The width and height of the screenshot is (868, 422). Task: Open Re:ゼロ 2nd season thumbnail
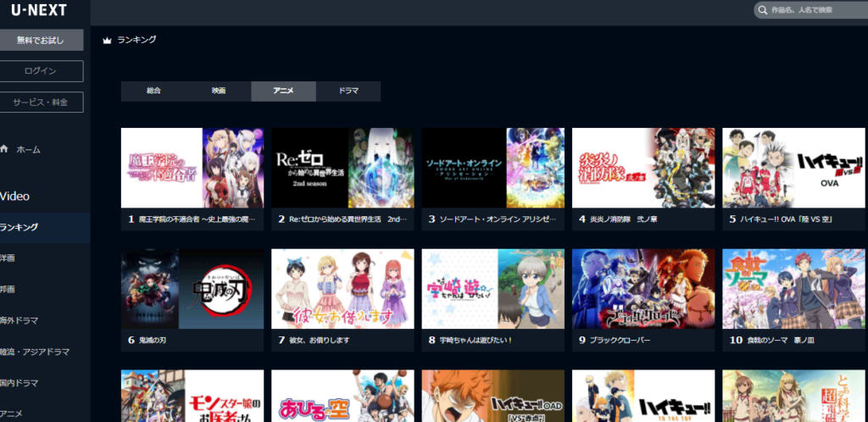(342, 168)
